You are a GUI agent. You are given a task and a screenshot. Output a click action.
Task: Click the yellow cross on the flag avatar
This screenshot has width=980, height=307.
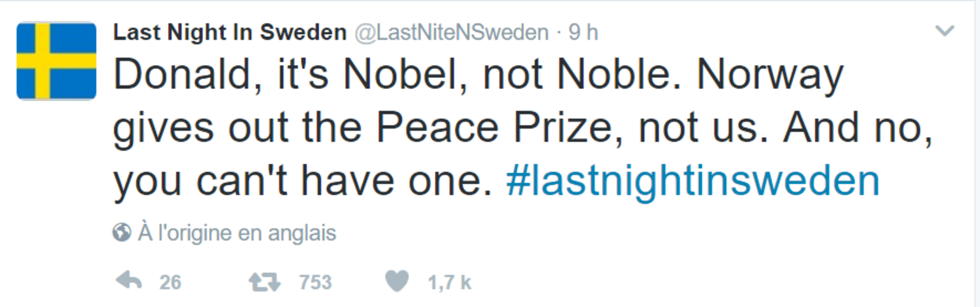pyautogui.click(x=43, y=61)
